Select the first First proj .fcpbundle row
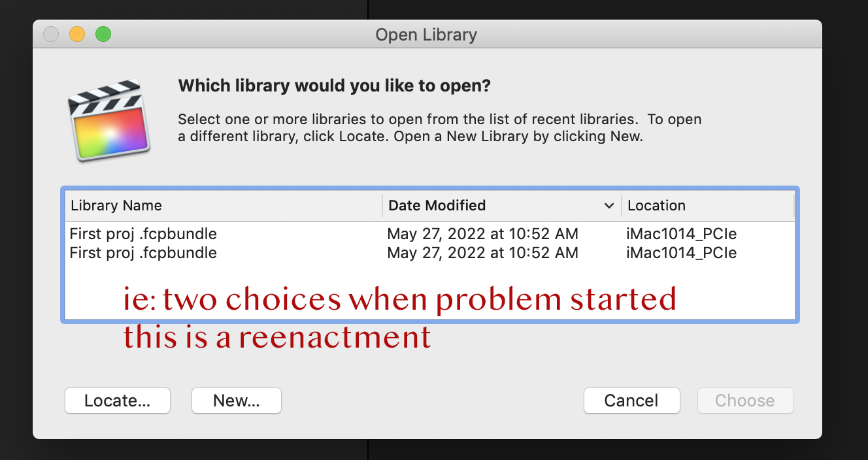868x460 pixels. (143, 234)
